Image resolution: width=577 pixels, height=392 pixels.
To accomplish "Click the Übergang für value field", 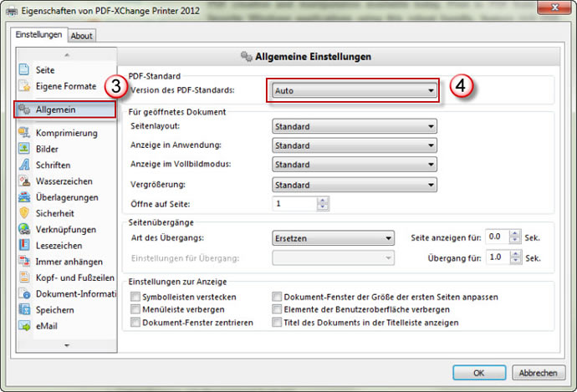I will tap(498, 257).
